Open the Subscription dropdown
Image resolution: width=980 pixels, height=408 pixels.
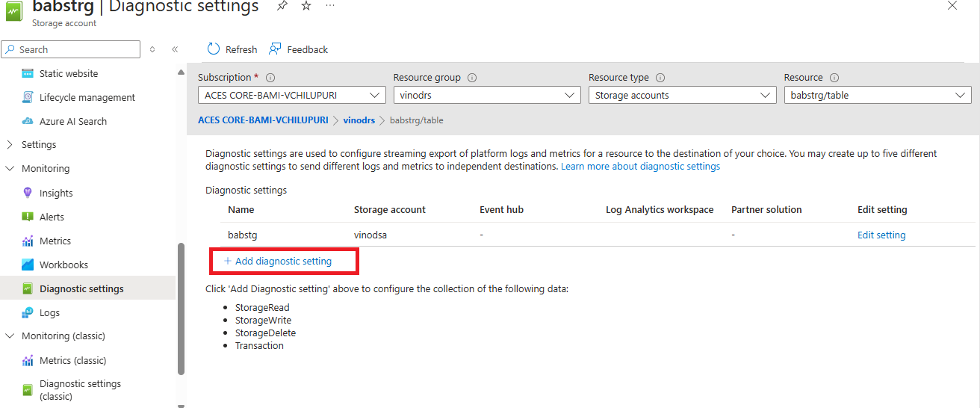[x=291, y=95]
